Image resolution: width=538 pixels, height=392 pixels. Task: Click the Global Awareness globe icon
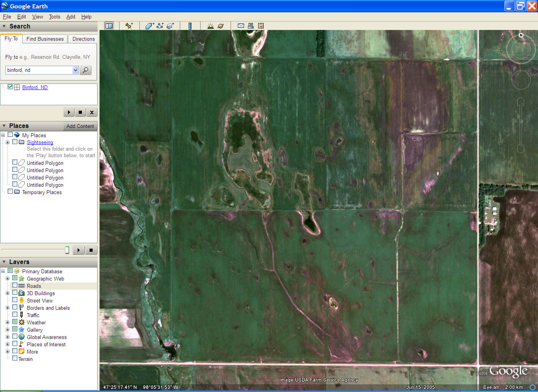click(x=22, y=337)
